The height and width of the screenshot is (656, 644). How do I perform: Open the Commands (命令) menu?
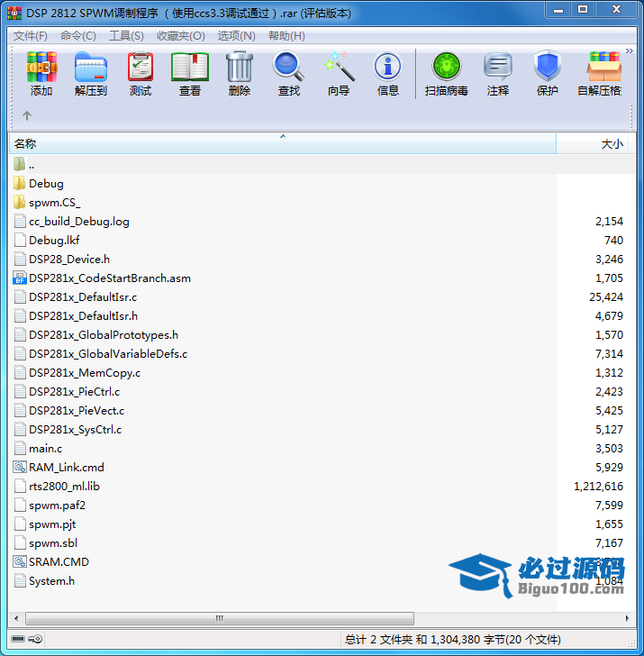[78, 36]
